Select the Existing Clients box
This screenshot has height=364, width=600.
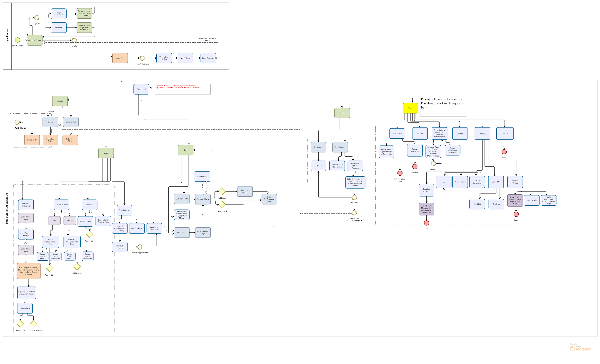[x=182, y=199]
